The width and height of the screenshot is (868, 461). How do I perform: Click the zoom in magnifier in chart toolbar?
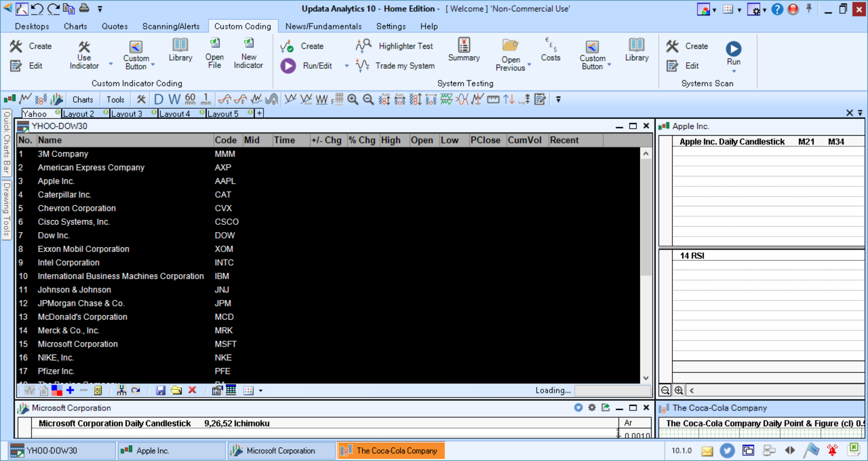click(353, 100)
